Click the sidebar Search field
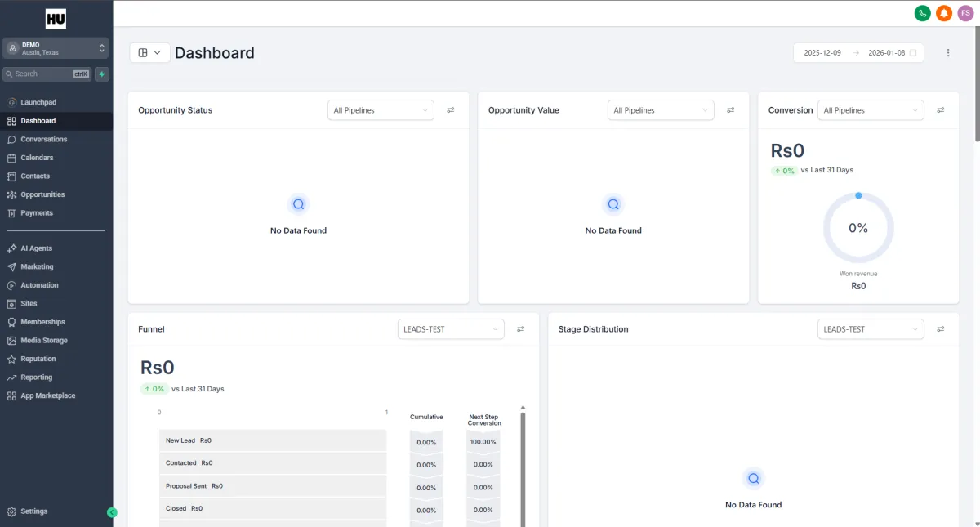This screenshot has height=527, width=980. point(47,74)
